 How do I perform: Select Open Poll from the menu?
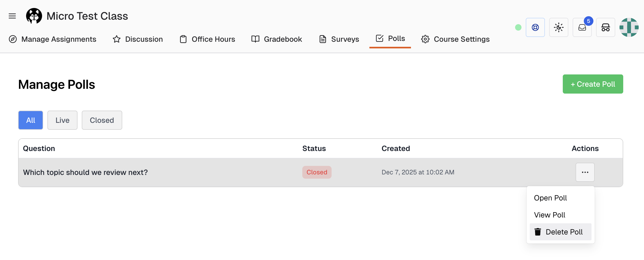point(550,198)
